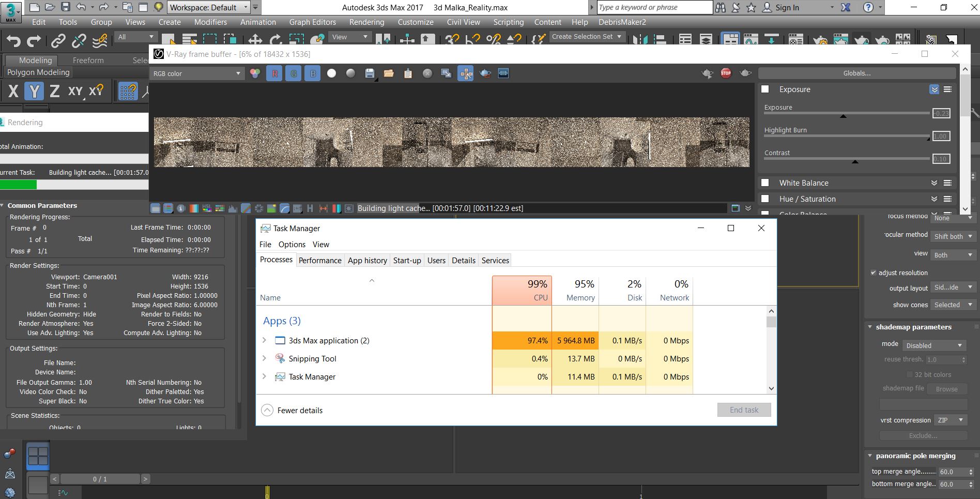
Task: Click the Polygon Modeling button
Action: pyautogui.click(x=38, y=72)
